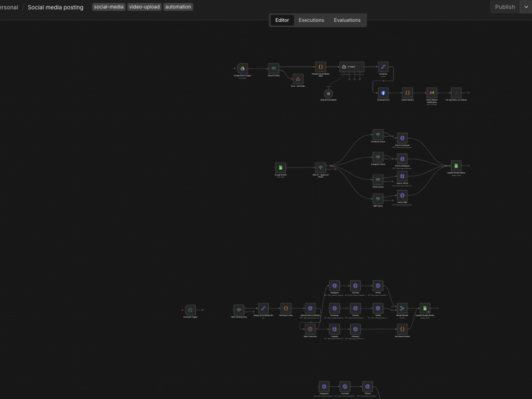Select the Pinterest HTTP request node
The width and height of the screenshot is (532, 399).
[355, 329]
